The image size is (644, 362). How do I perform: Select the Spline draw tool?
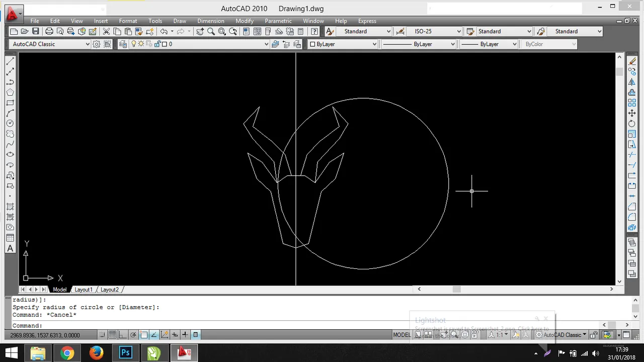point(10,144)
